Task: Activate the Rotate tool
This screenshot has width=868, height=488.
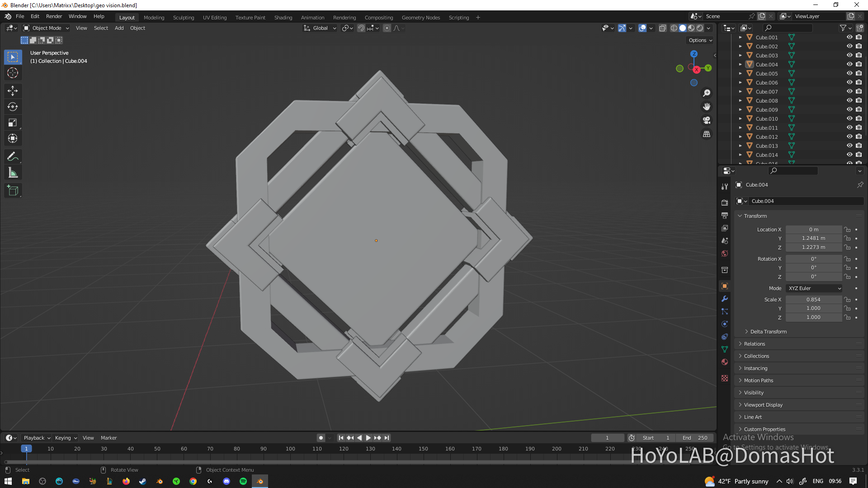Action: click(x=13, y=107)
